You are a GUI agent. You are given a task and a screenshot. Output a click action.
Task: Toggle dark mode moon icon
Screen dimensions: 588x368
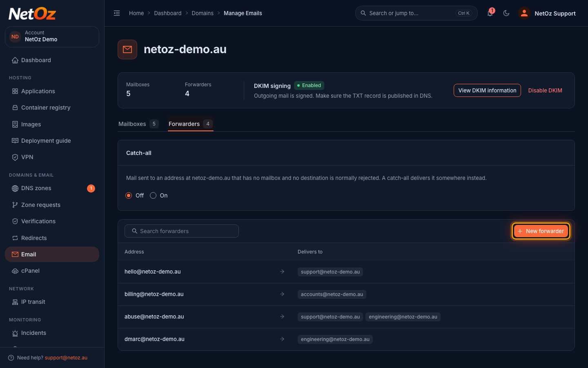click(x=506, y=13)
